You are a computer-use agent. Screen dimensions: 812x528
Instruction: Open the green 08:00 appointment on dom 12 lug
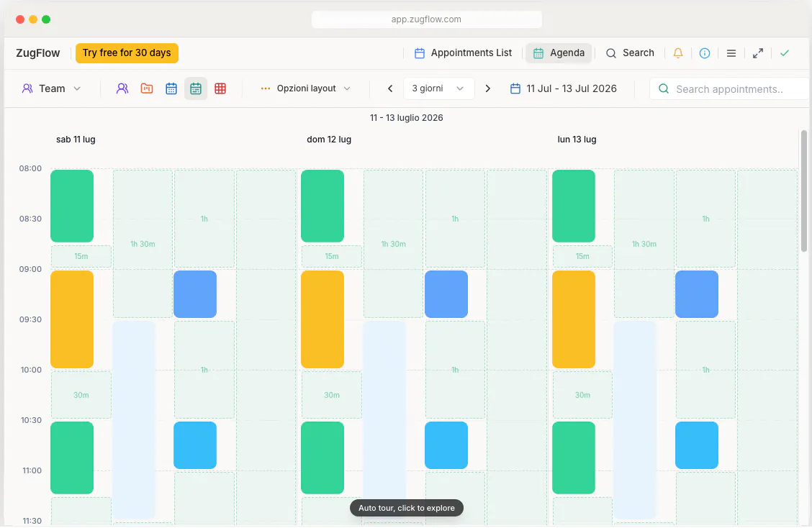322,206
